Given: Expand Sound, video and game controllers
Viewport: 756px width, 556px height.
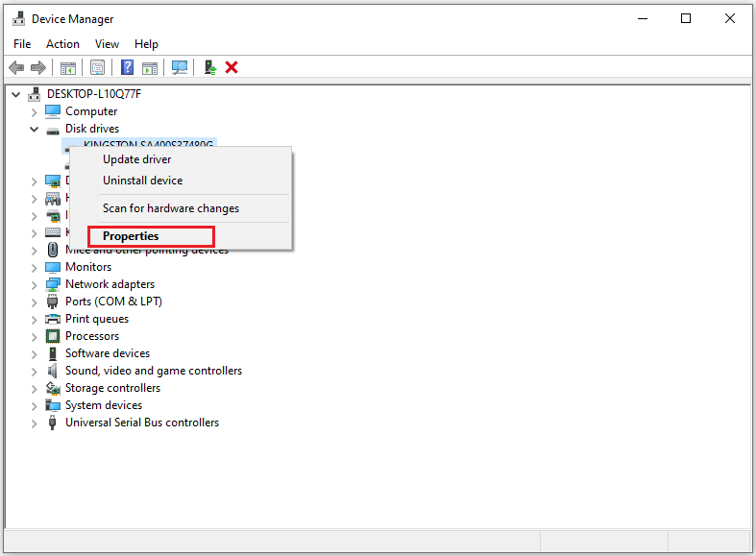Looking at the screenshot, I should (x=34, y=372).
